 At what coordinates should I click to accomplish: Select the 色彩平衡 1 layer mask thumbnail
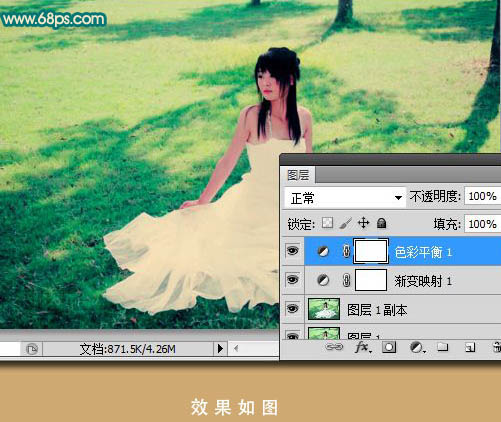[371, 251]
